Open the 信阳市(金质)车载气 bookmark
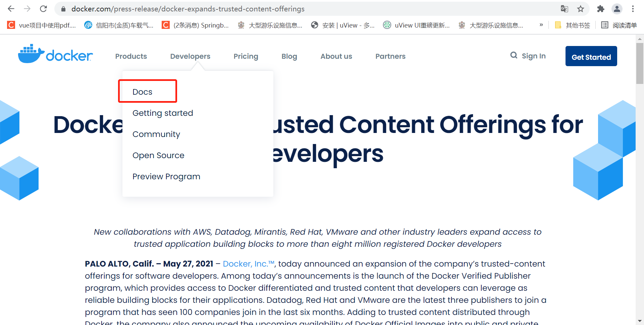The image size is (644, 325). [x=119, y=25]
